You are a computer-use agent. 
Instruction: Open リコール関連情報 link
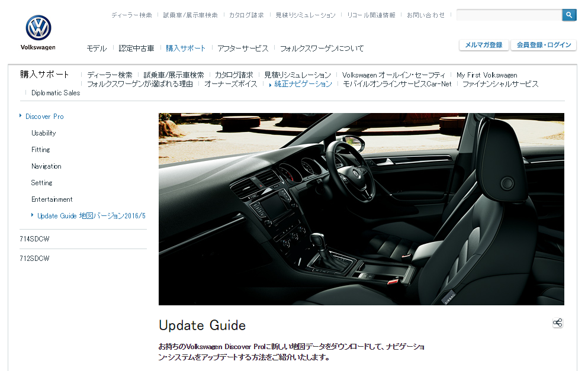371,15
